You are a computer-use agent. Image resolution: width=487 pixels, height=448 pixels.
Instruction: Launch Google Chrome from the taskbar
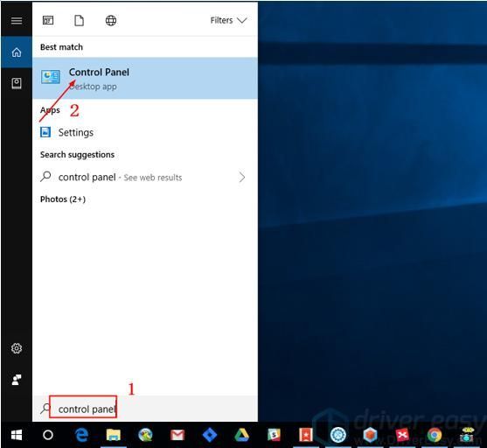pos(435,435)
